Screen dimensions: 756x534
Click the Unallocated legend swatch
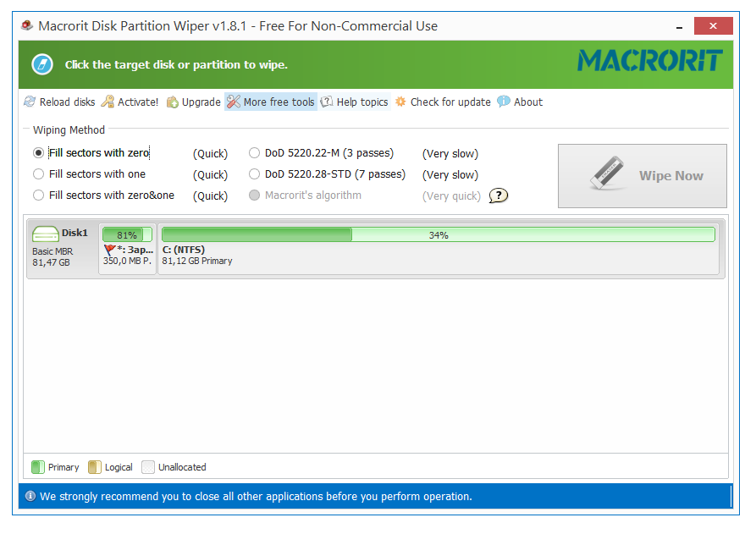pyautogui.click(x=148, y=467)
